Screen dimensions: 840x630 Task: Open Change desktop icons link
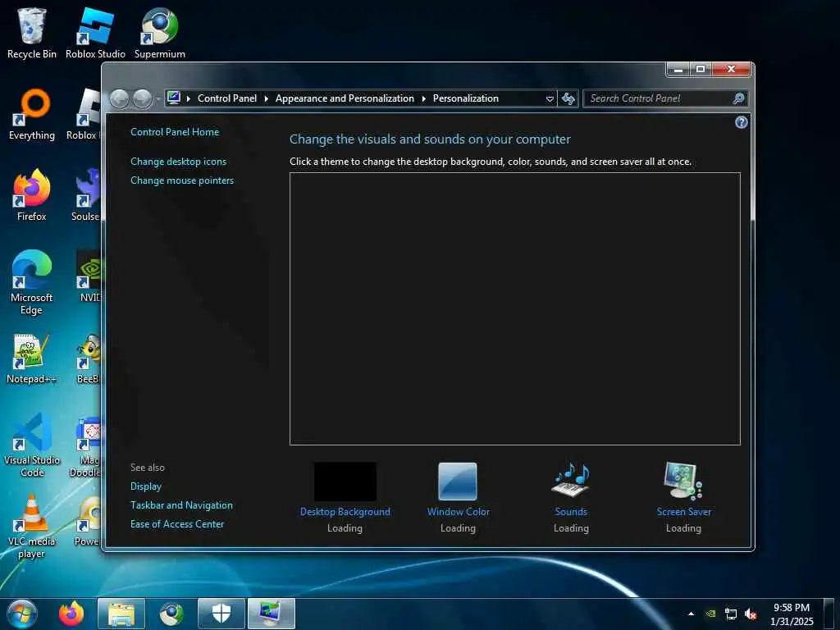[178, 162]
